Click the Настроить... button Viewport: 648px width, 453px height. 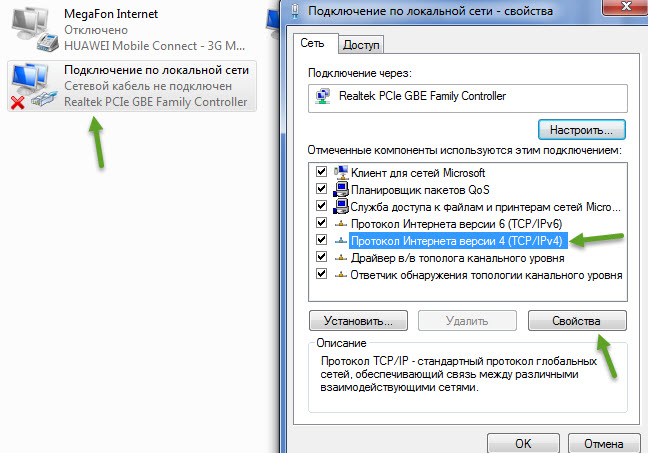pyautogui.click(x=581, y=130)
